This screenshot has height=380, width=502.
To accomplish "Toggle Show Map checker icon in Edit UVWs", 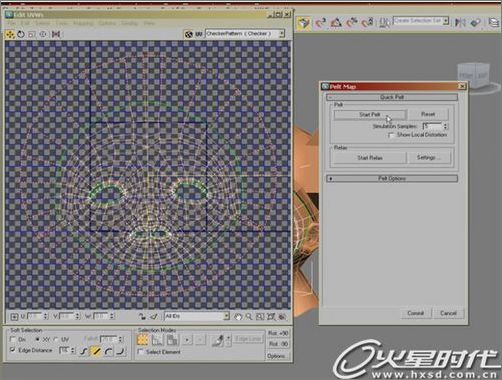I will click(189, 34).
